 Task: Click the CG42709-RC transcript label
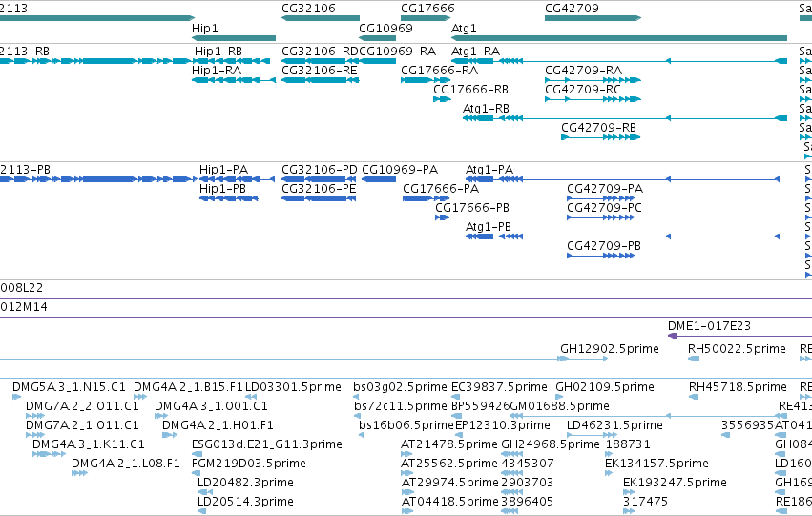(x=583, y=90)
